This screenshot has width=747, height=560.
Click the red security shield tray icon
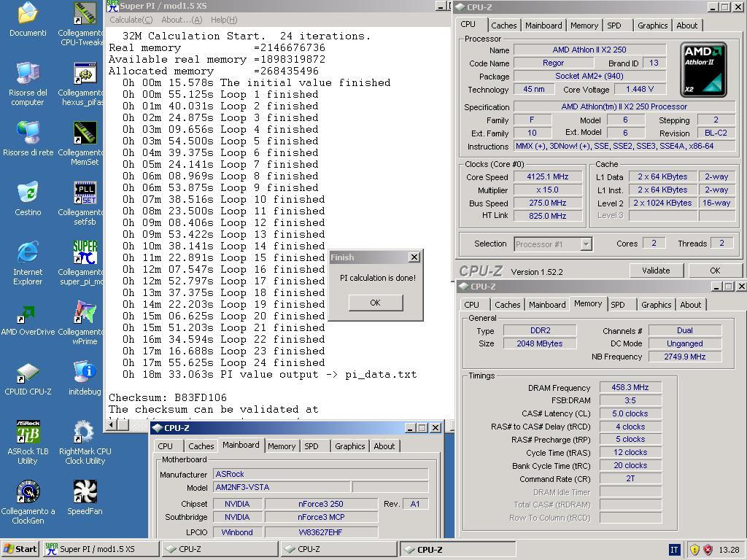708,550
